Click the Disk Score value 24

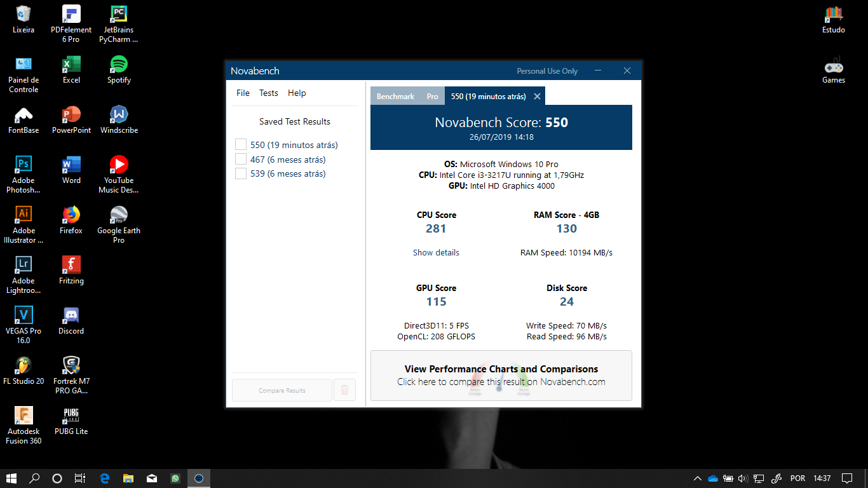[567, 302]
